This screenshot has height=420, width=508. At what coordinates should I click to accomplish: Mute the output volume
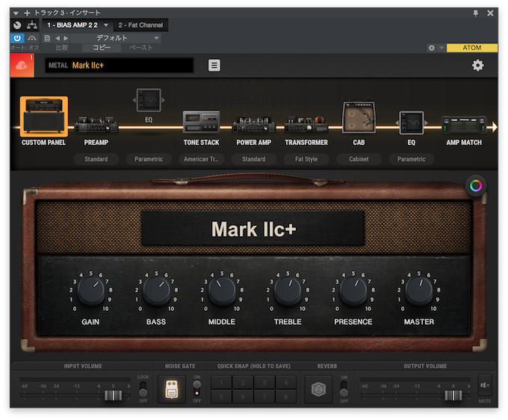tap(485, 385)
